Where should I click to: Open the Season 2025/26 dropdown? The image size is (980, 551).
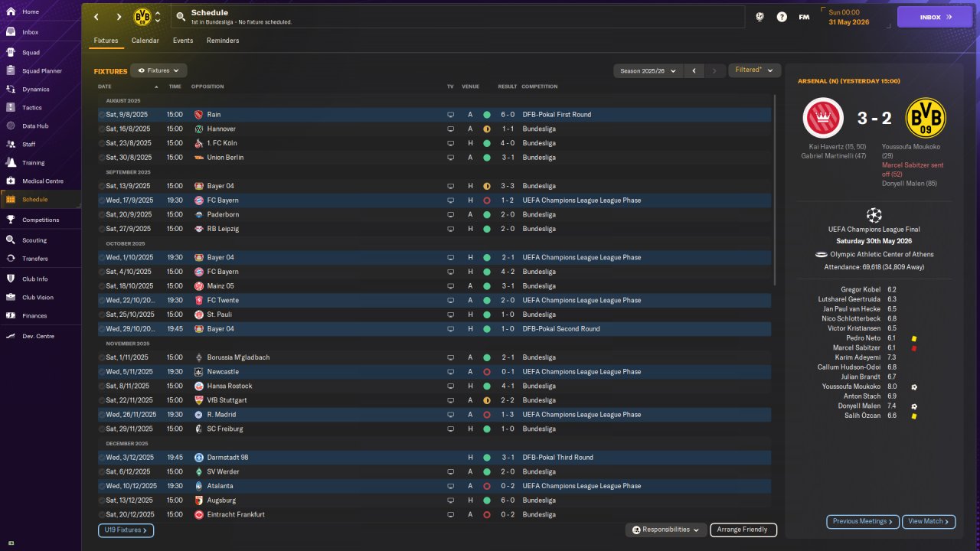(648, 70)
